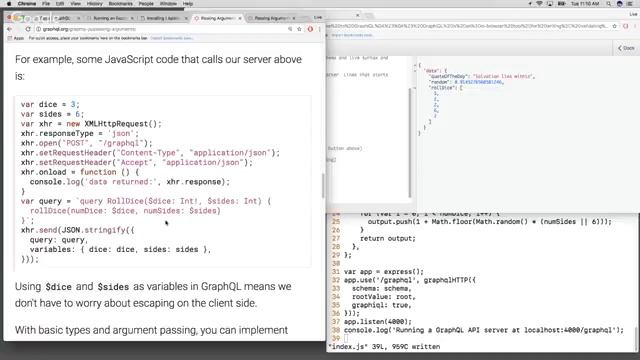The height and width of the screenshot is (360, 640).
Task: Click the user avatar icon in menu bar
Action: click(620, 4)
